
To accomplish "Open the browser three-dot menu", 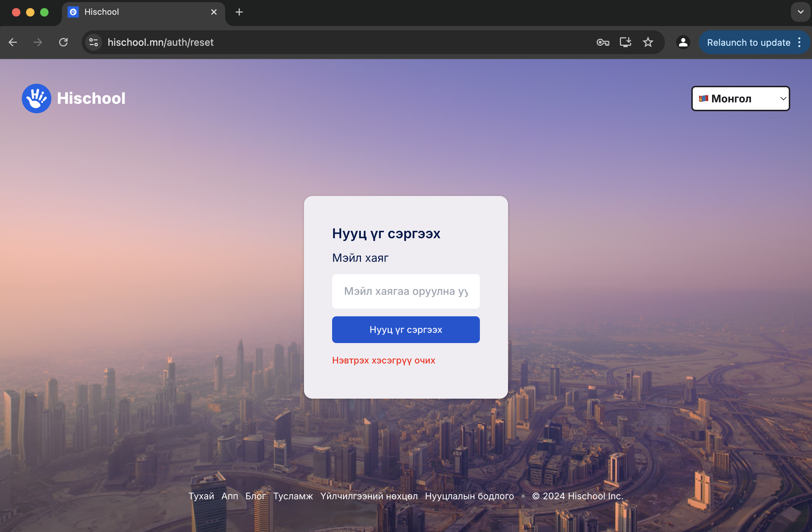I will click(799, 42).
